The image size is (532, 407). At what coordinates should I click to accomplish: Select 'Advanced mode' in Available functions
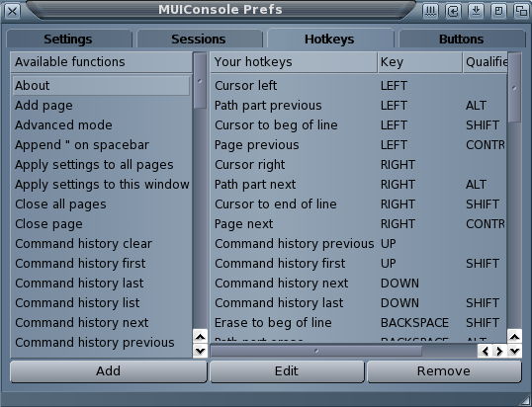click(x=102, y=125)
